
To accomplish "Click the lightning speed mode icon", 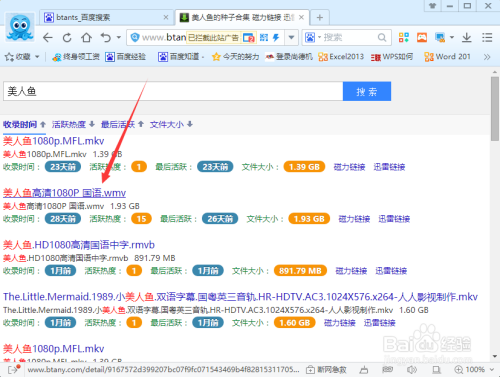I will pyautogui.click(x=276, y=37).
